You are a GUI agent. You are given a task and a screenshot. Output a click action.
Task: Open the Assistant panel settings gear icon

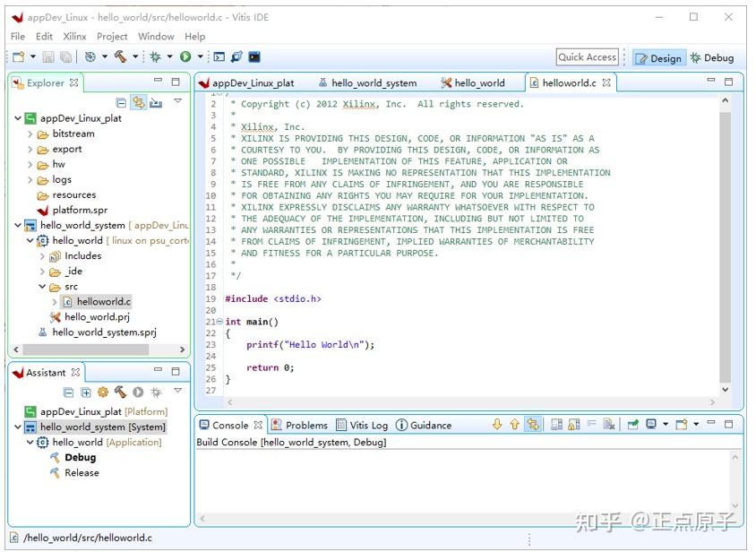tap(103, 392)
